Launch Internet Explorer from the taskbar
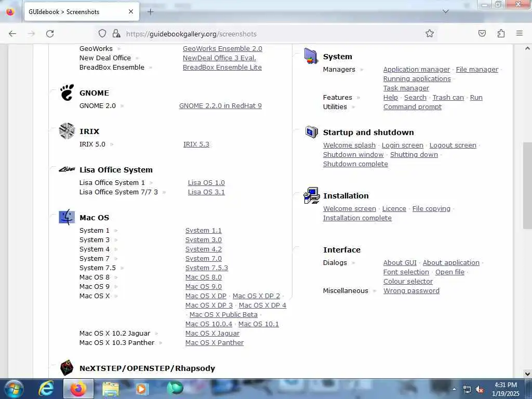 tap(46, 389)
